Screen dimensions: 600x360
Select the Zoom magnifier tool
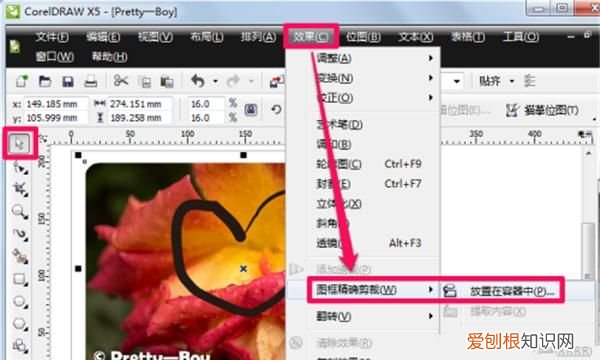20,211
